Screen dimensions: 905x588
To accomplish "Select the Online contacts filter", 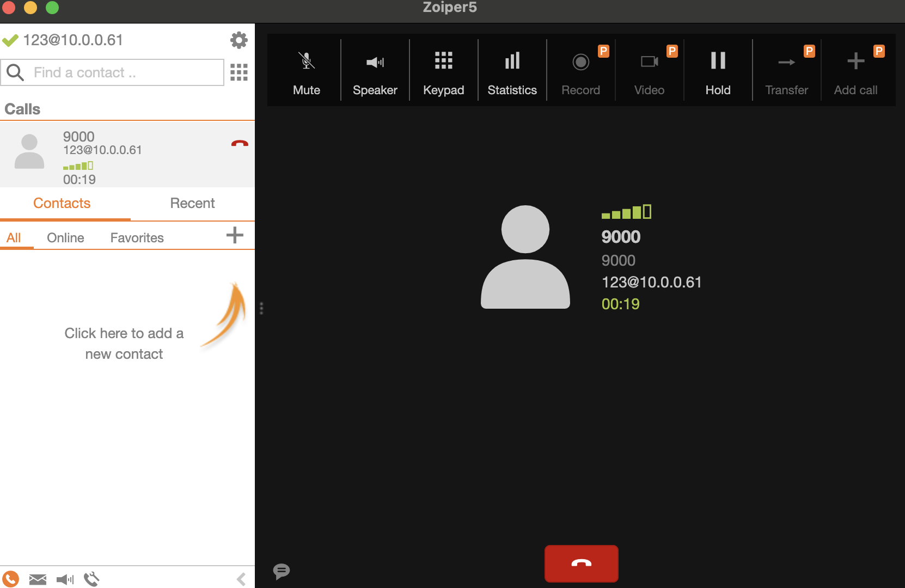I will pos(65,238).
